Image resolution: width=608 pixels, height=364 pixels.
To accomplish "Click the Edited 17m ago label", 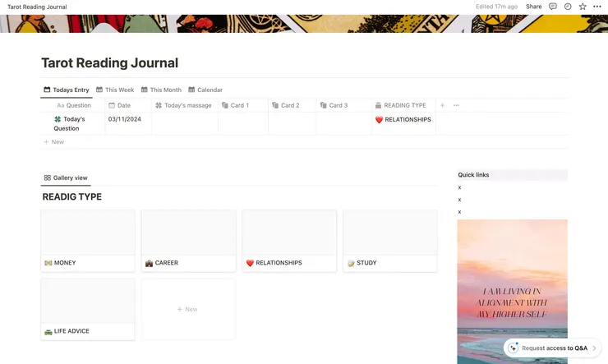I will tap(497, 7).
